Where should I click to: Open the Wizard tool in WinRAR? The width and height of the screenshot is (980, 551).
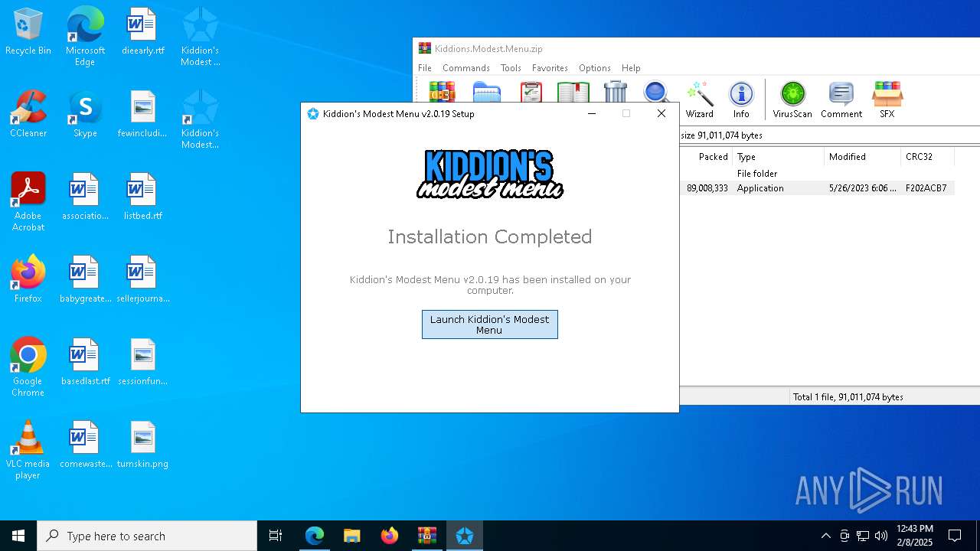(x=699, y=100)
